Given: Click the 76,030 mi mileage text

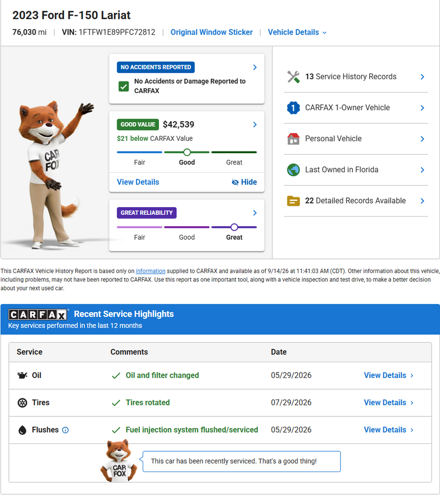Looking at the screenshot, I should pos(29,32).
